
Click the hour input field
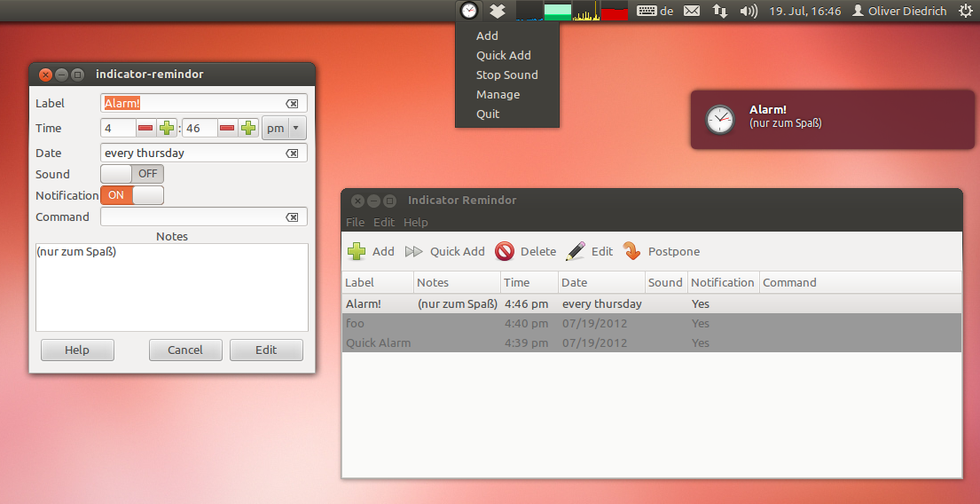[119, 128]
